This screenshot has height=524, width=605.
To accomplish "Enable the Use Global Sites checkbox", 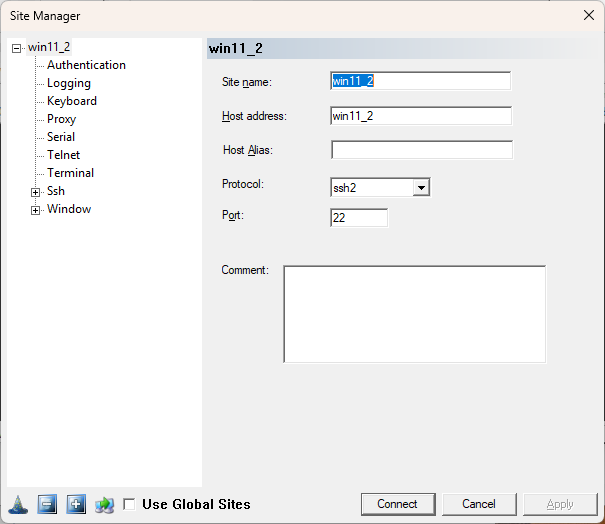I will click(x=129, y=505).
